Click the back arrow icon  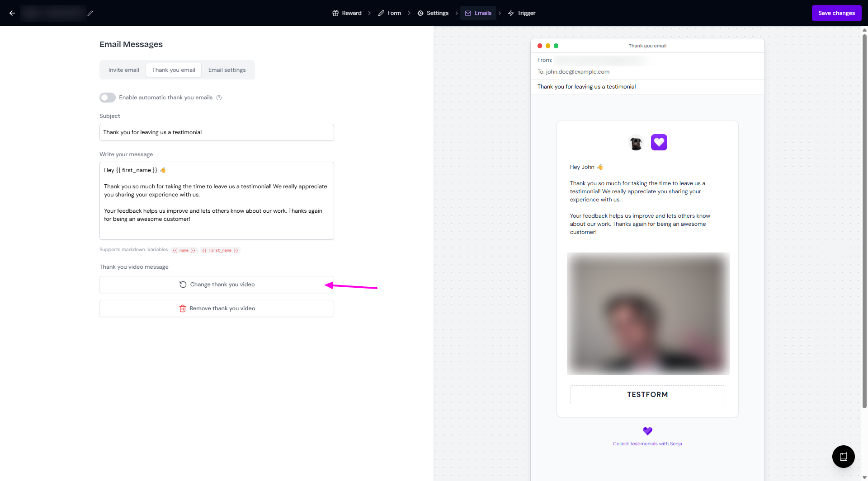point(12,13)
